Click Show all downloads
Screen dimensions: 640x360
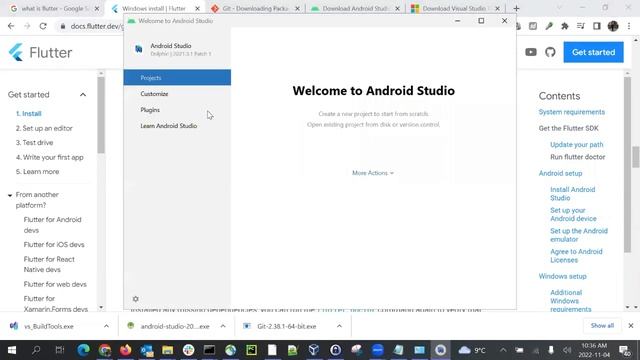[602, 326]
